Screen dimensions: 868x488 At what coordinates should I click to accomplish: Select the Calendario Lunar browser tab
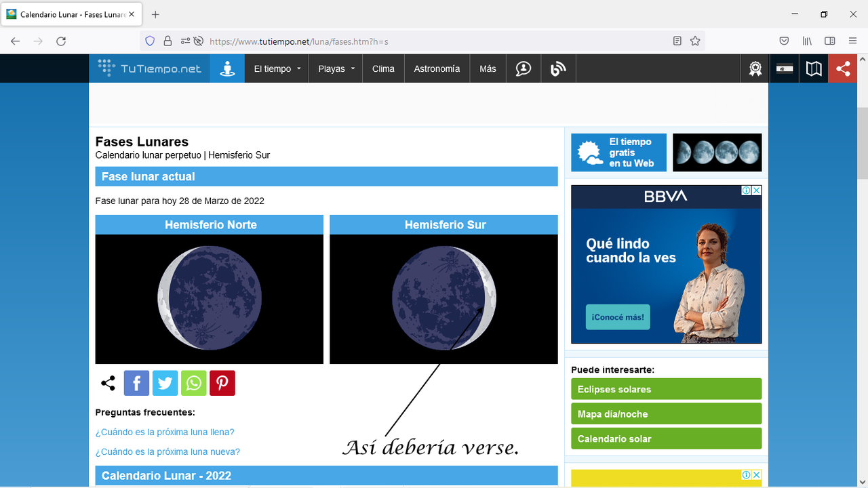tap(71, 14)
